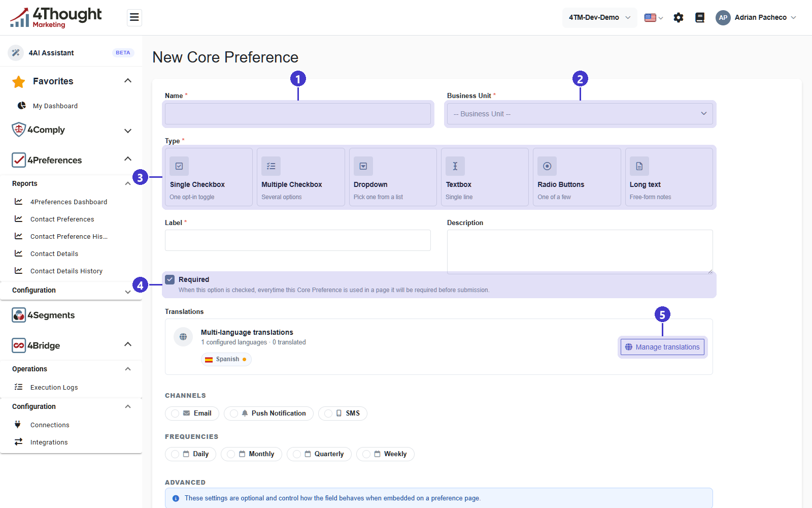Click the Dropdown type icon
812x508 pixels.
[x=363, y=166]
